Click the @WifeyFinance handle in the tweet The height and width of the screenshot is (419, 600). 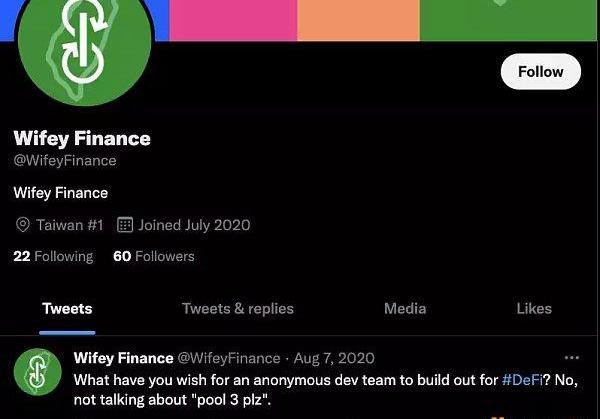(229, 358)
